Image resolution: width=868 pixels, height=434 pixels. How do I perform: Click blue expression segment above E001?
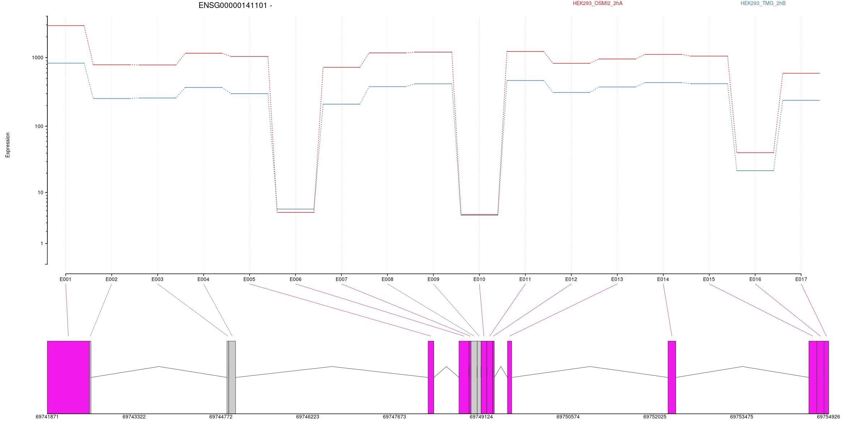[x=65, y=63]
